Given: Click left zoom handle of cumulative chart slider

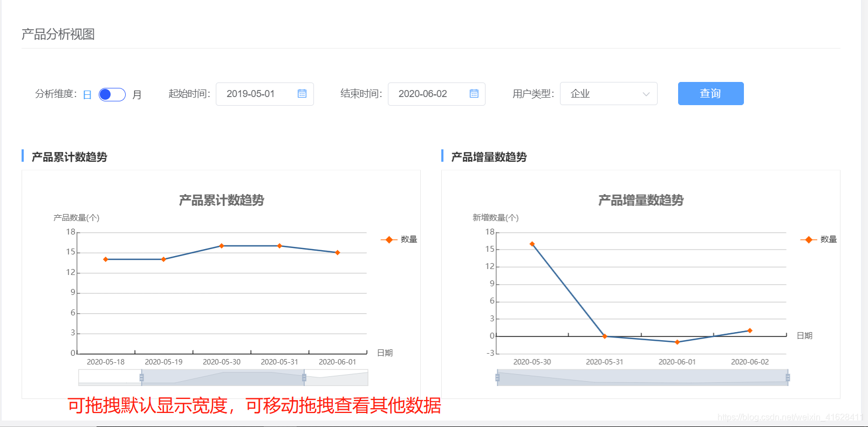Looking at the screenshot, I should coord(142,377).
